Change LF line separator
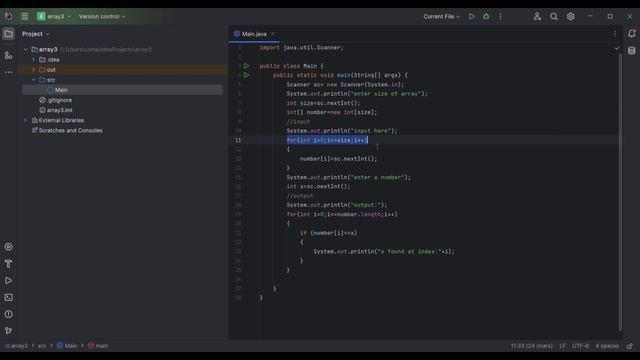Screen dimensions: 640x360 click(562, 346)
